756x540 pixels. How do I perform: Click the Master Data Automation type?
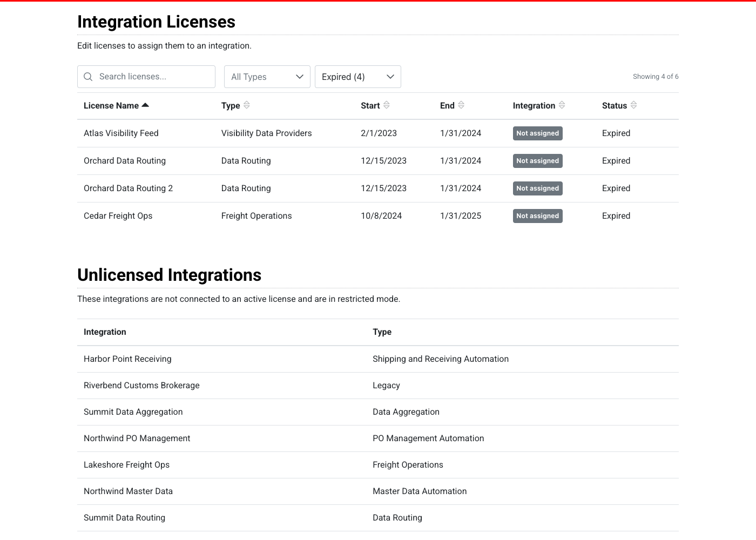pyautogui.click(x=420, y=491)
